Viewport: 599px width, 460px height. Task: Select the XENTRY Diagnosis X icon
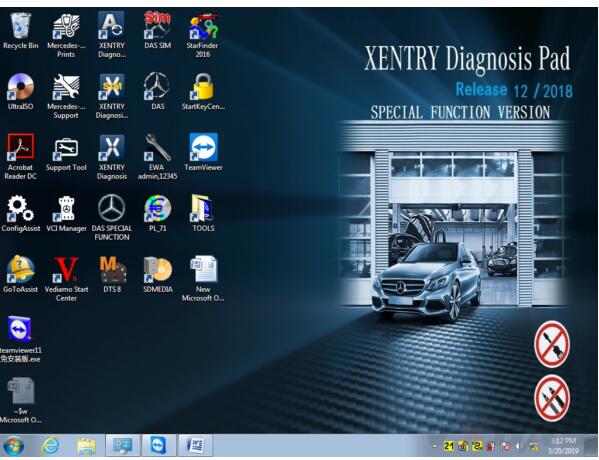112,157
